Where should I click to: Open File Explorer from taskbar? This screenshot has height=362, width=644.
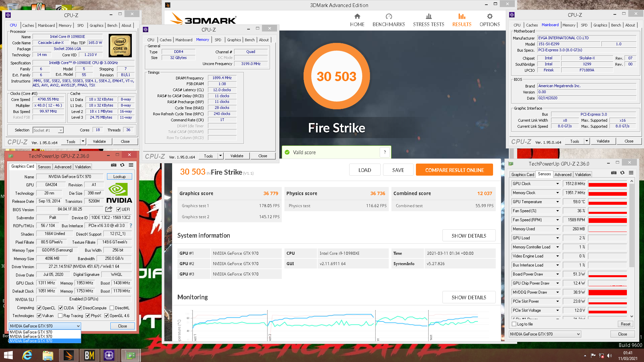coord(48,355)
